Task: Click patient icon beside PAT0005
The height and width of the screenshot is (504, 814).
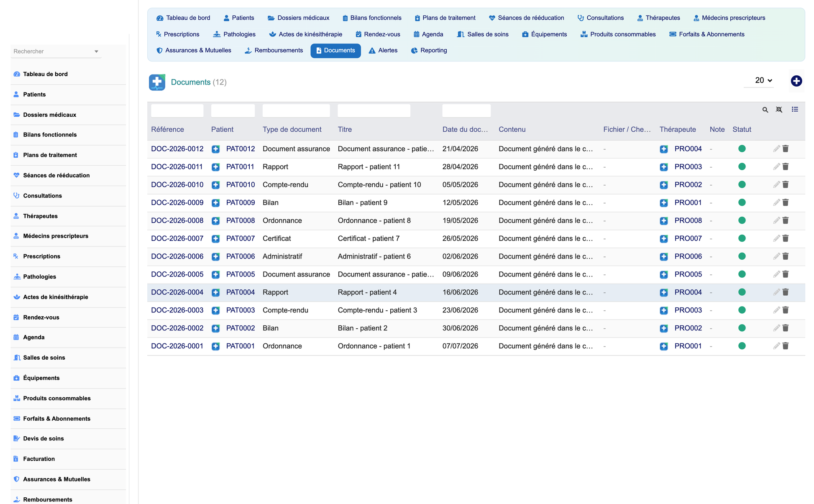Action: coord(215,274)
